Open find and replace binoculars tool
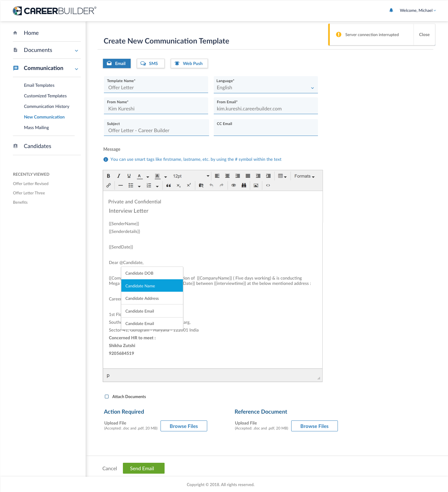The width and height of the screenshot is (448, 492). click(x=244, y=185)
